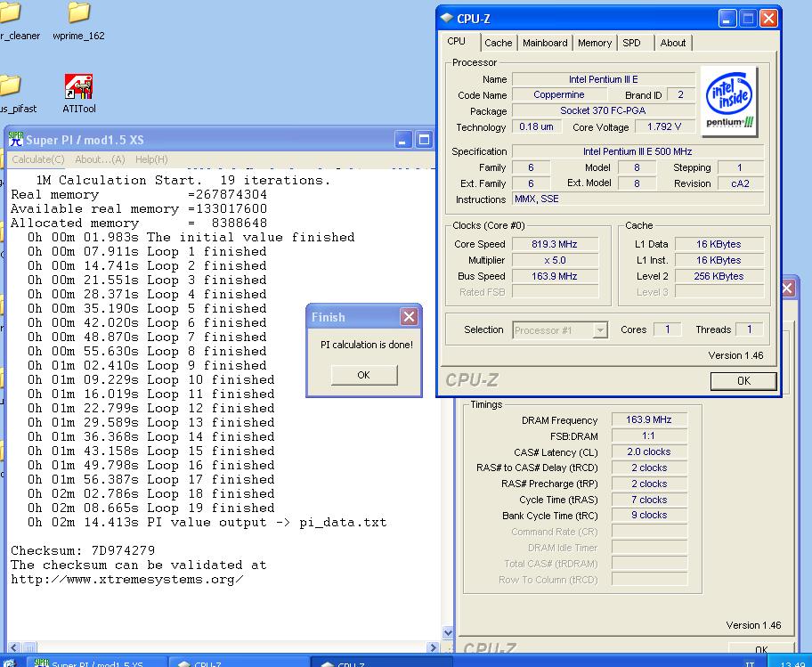Image resolution: width=812 pixels, height=667 pixels.
Task: Click the Super PI taskbar button
Action: pos(96,663)
